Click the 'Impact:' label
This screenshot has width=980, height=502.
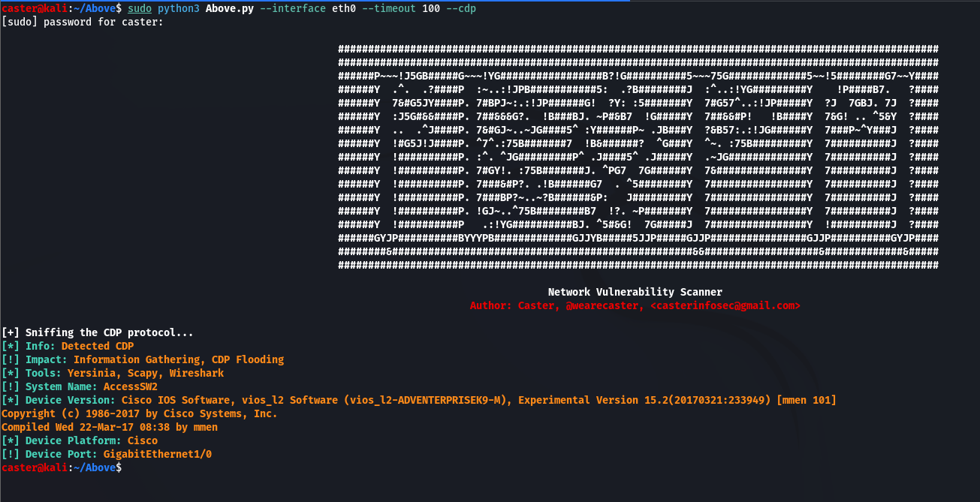coord(47,359)
